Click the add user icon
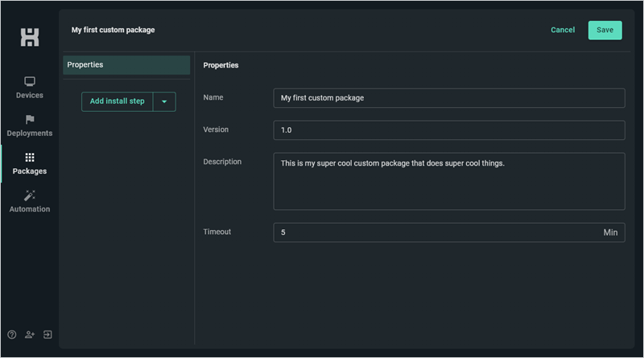 point(30,335)
